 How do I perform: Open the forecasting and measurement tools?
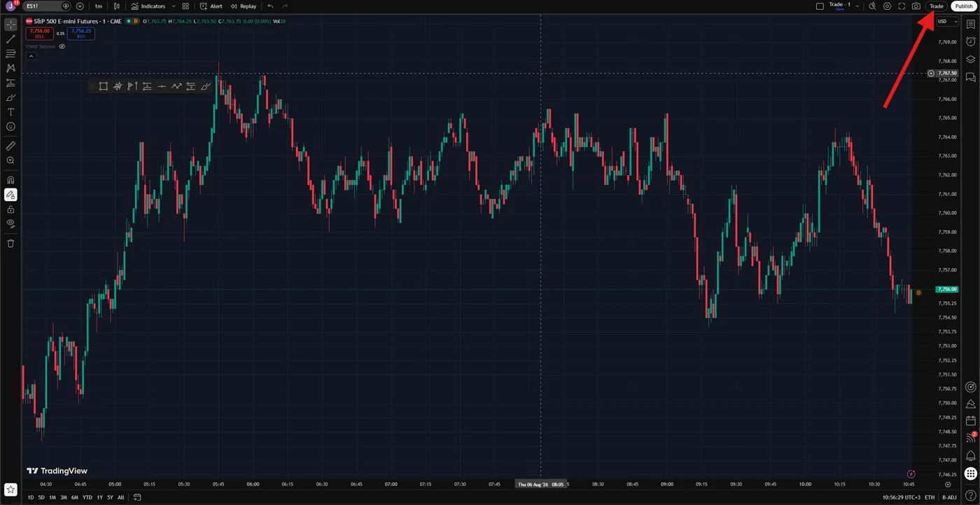tap(10, 83)
